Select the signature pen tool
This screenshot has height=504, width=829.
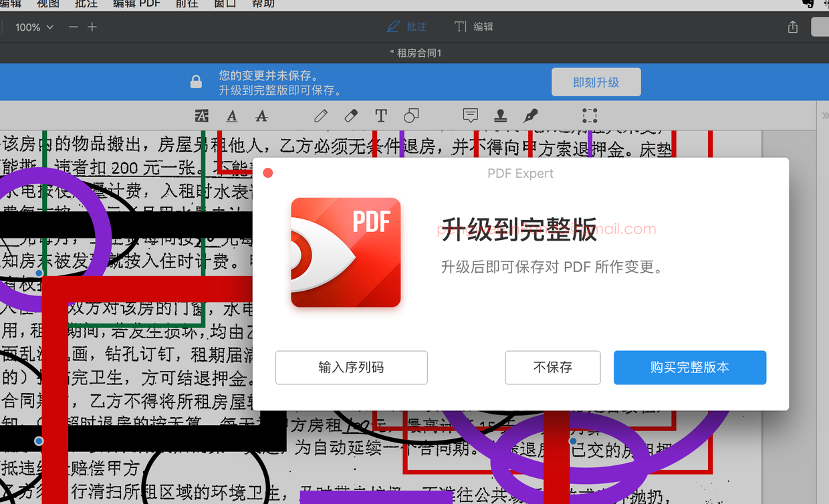[x=531, y=116]
